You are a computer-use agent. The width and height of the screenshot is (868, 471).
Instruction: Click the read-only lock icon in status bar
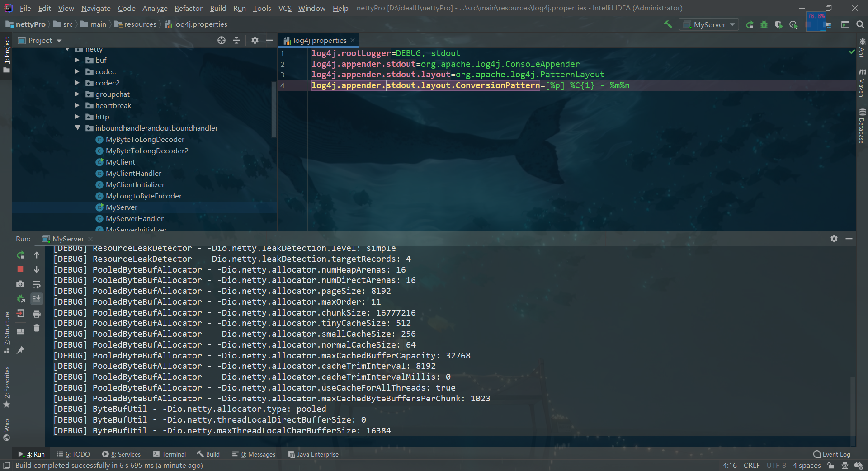(x=830, y=466)
